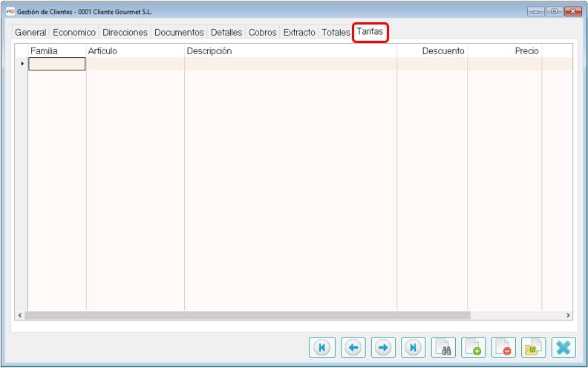Viewport: 588px width, 368px height.
Task: Maximize the Gestión de Clientes window
Action: [x=555, y=12]
